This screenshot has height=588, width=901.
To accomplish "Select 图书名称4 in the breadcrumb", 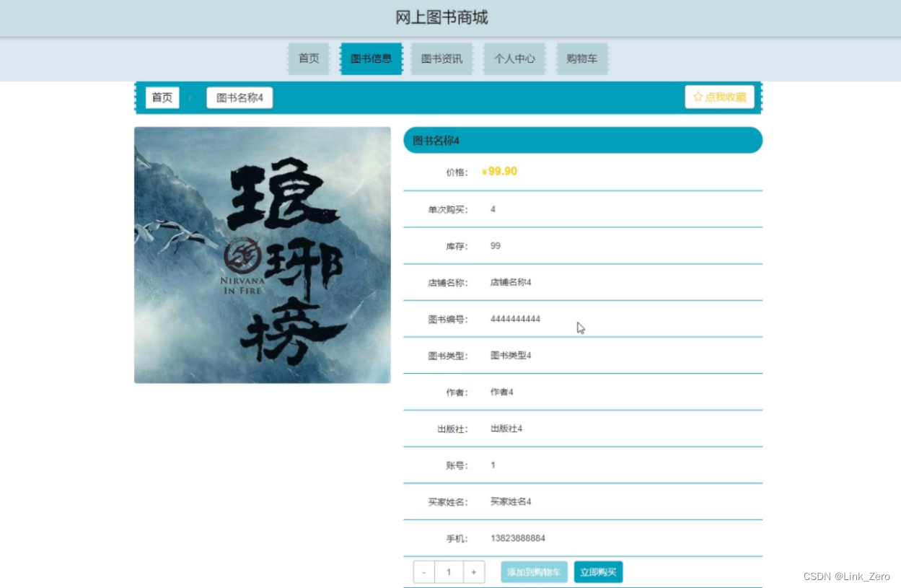I will 239,97.
